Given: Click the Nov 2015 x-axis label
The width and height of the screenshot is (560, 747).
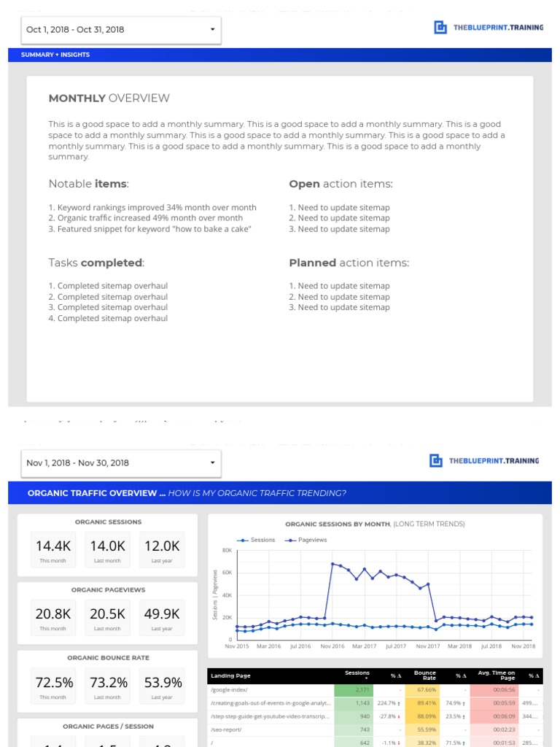Looking at the screenshot, I should (x=237, y=646).
